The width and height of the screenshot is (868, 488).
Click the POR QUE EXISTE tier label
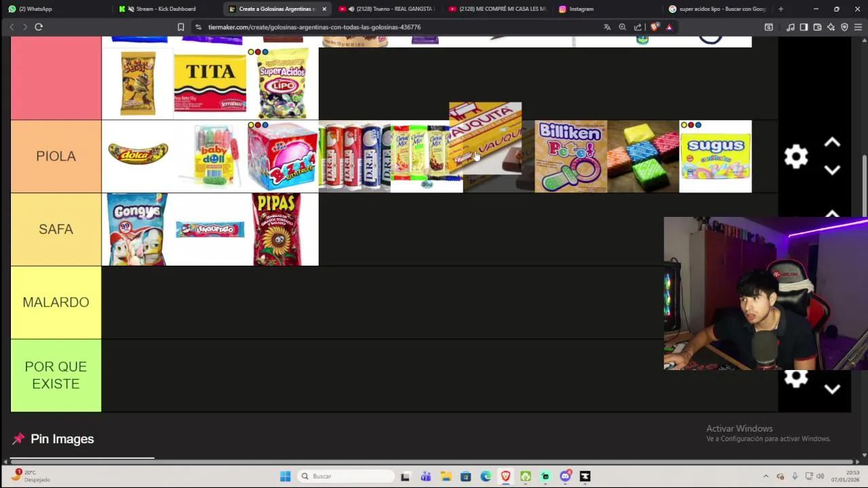pyautogui.click(x=56, y=375)
